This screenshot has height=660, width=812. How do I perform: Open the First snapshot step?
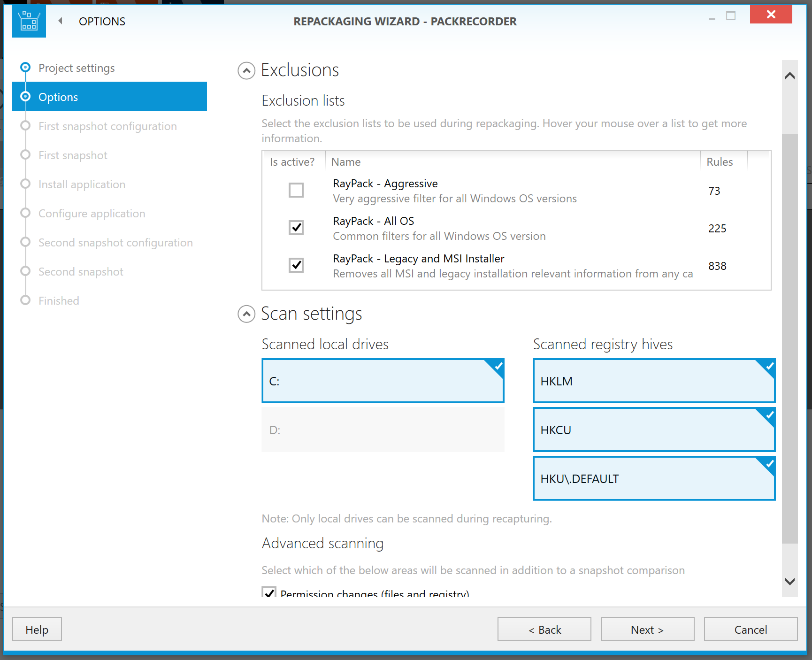tap(73, 155)
